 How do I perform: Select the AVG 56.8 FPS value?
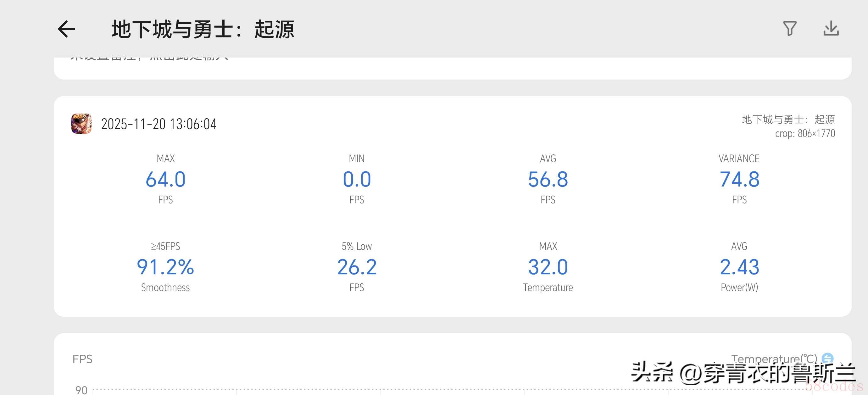(x=548, y=179)
